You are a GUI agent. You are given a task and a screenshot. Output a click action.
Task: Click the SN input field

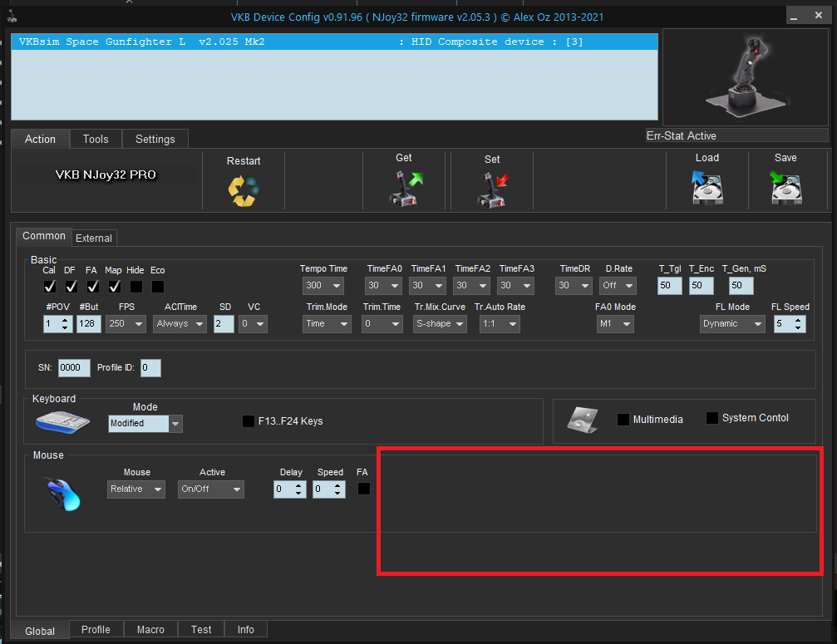tap(74, 367)
